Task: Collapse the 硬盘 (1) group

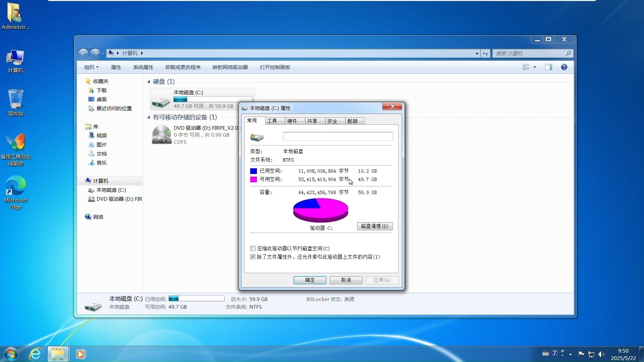Action: click(x=149, y=81)
